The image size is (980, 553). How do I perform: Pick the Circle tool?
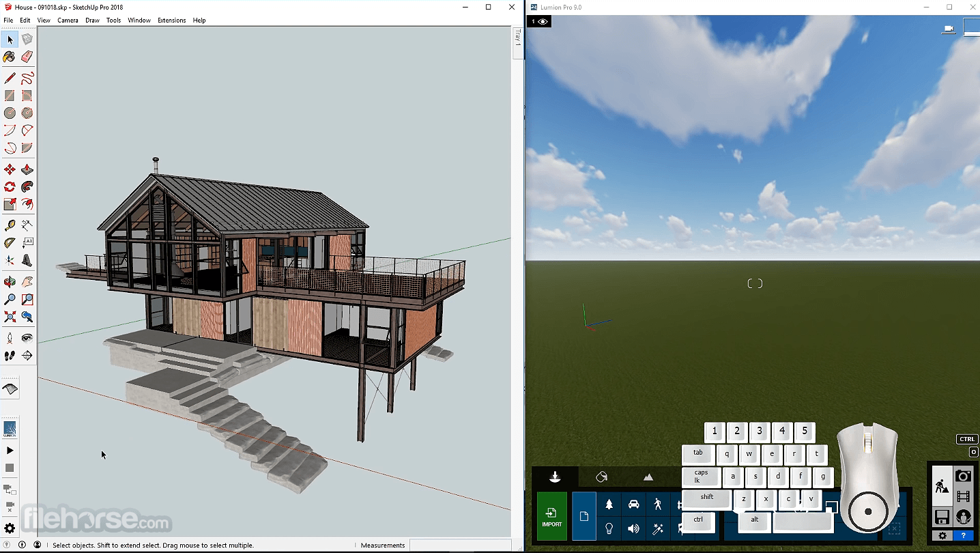[10, 113]
